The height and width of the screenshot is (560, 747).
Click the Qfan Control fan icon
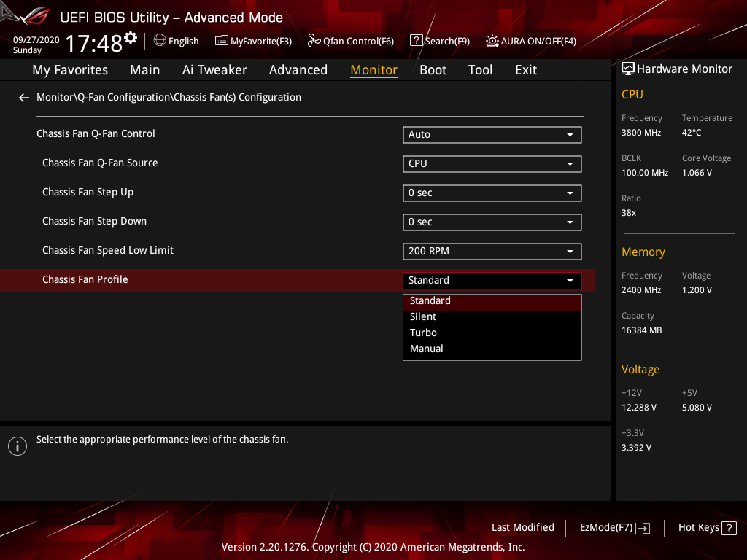[314, 41]
